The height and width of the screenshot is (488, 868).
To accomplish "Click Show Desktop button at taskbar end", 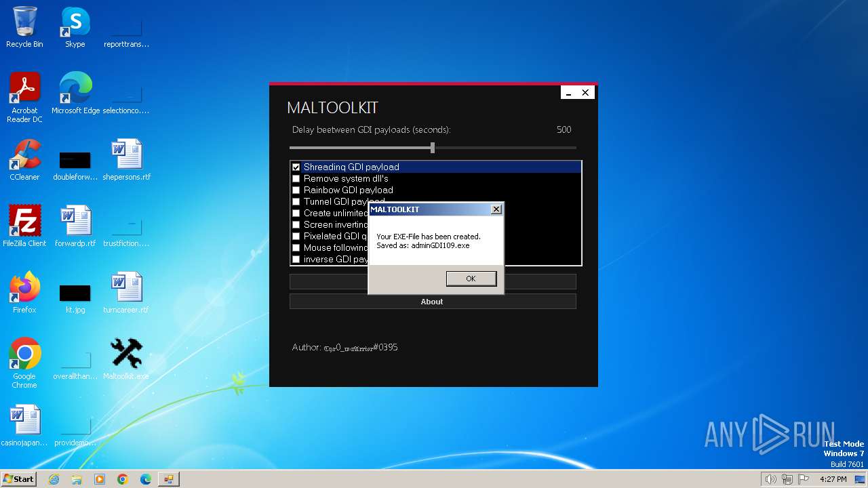I will (x=860, y=479).
